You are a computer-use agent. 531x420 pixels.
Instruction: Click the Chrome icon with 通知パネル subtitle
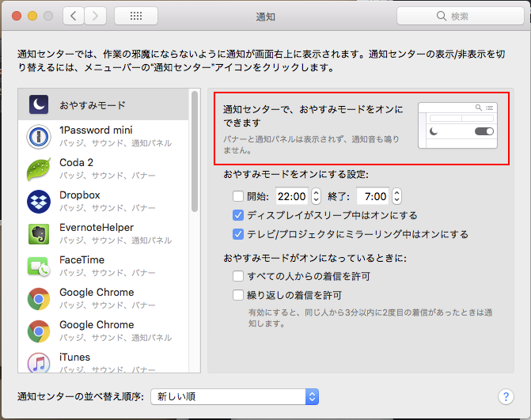pyautogui.click(x=39, y=331)
